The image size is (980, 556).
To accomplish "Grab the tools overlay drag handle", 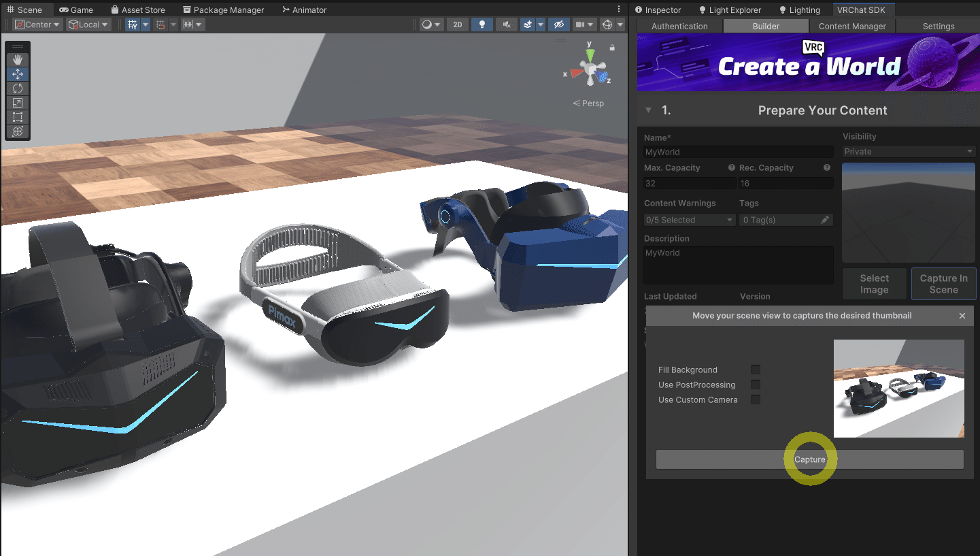I will 18,47.
